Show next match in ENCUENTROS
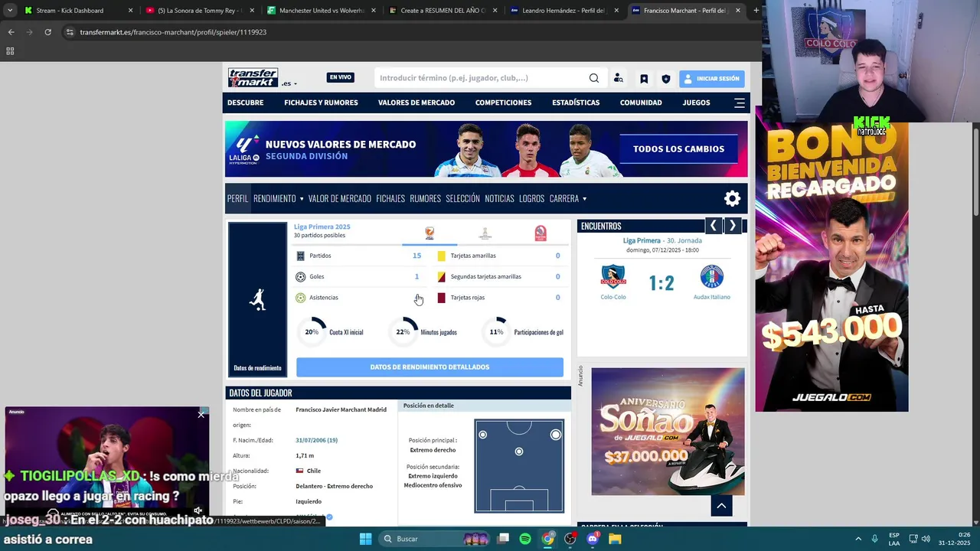980x551 pixels. click(733, 226)
